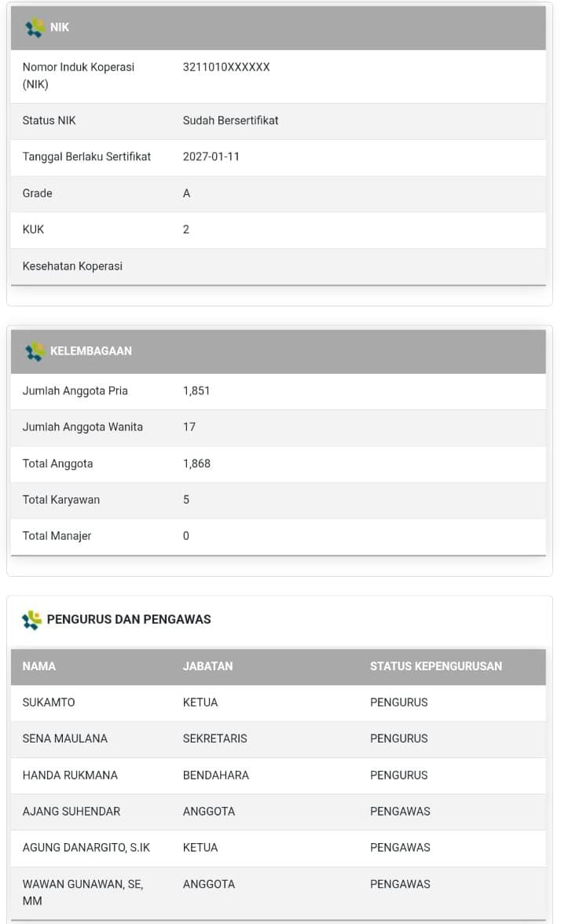The image size is (561, 924).
Task: Click the logo beside PENGURUS DAN PENGAWAS
Action: [31, 620]
